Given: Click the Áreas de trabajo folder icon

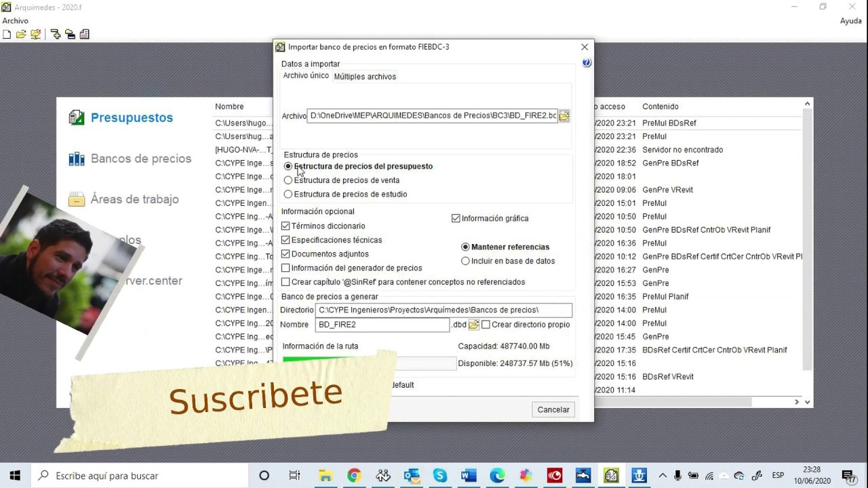Looking at the screenshot, I should (77, 199).
